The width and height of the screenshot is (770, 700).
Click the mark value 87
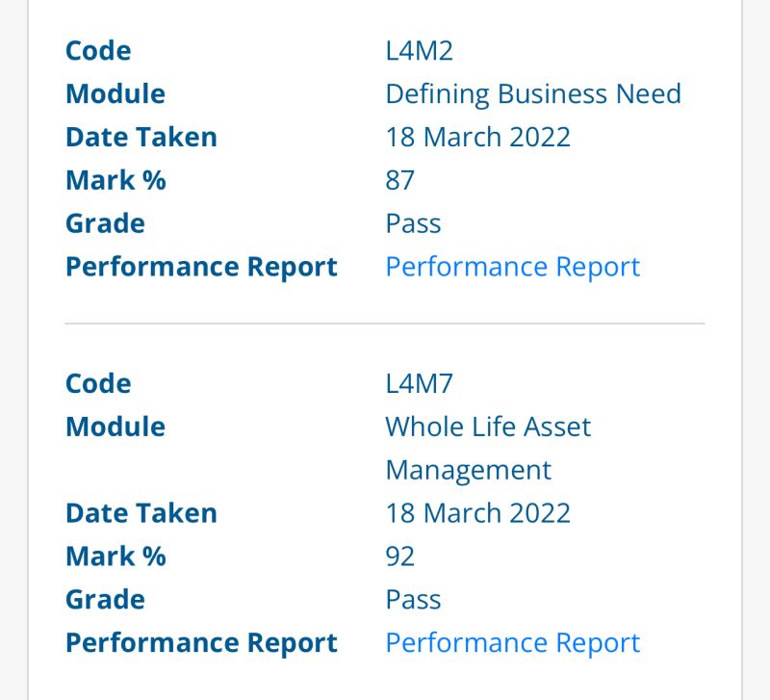400,179
